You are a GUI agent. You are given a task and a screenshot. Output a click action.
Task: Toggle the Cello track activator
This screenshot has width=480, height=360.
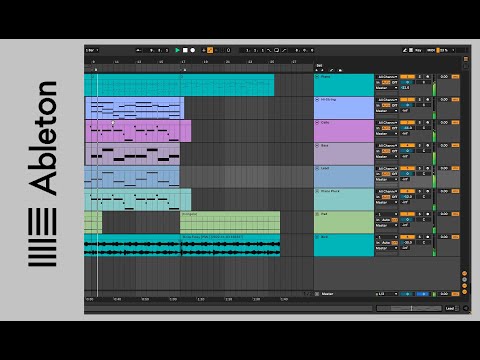(x=407, y=123)
